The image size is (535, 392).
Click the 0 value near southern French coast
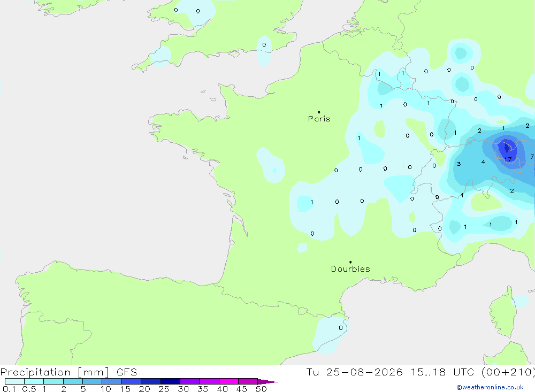click(x=340, y=328)
